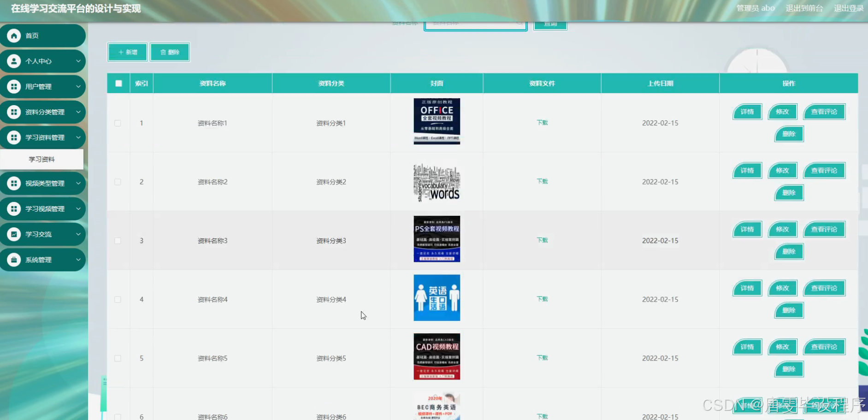
Task: Click 详情 for 资料名称4
Action: click(747, 288)
